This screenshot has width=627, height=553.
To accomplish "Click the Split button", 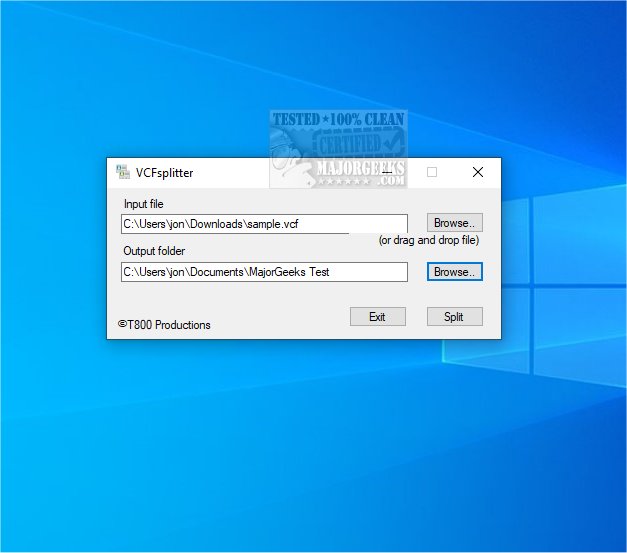I will click(455, 316).
